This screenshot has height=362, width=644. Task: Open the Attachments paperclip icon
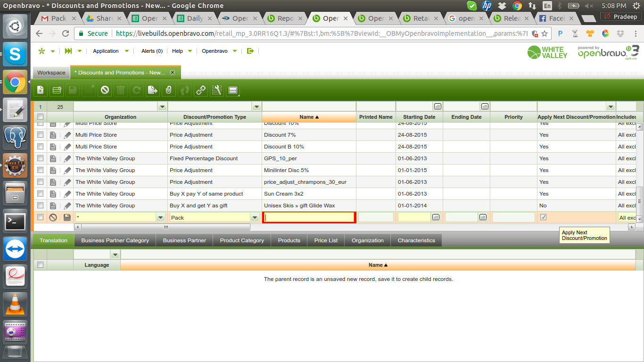(169, 90)
